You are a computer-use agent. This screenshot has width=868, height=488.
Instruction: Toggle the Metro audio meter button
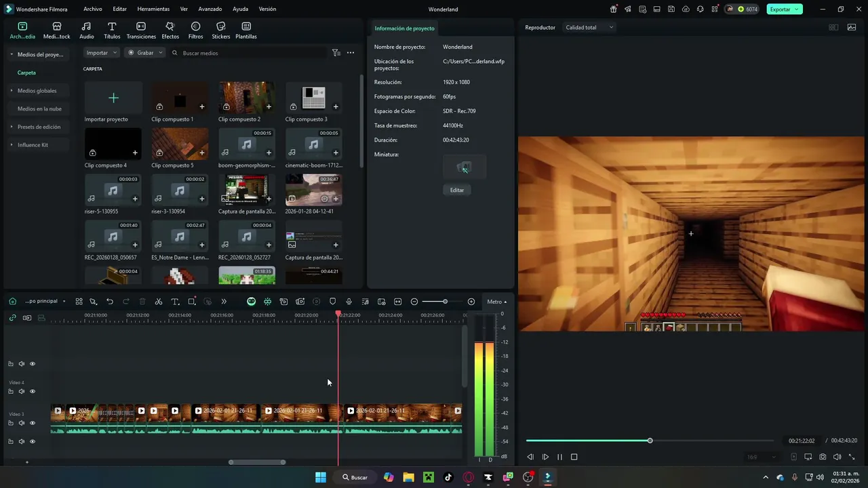[496, 302]
